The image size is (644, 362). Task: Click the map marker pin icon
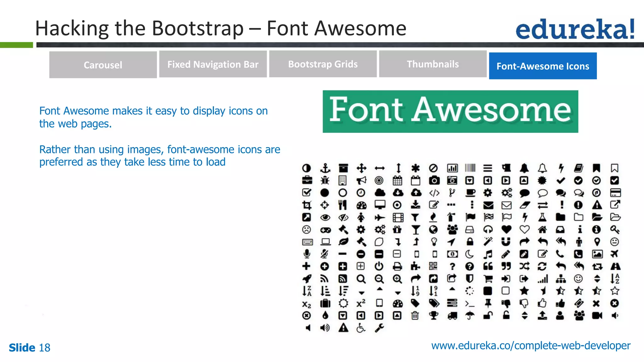pos(597,242)
